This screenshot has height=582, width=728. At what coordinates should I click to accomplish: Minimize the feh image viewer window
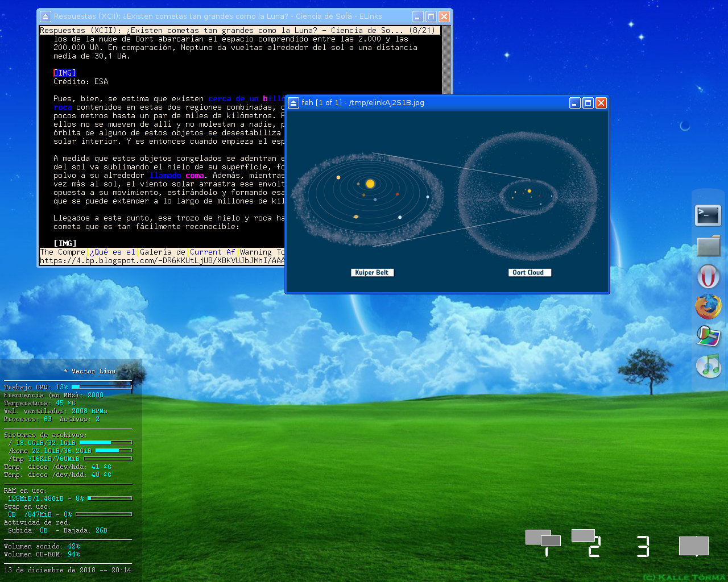(x=575, y=103)
